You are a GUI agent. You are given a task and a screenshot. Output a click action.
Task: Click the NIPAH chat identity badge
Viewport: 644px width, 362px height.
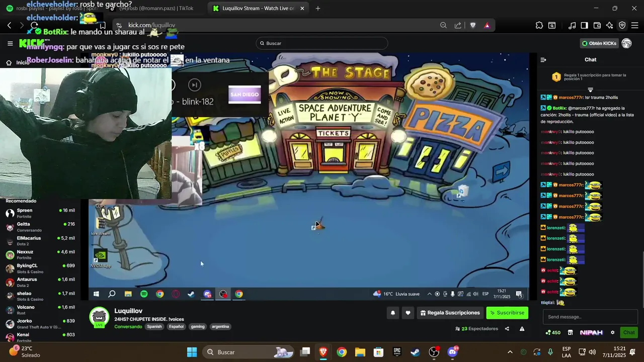591,332
